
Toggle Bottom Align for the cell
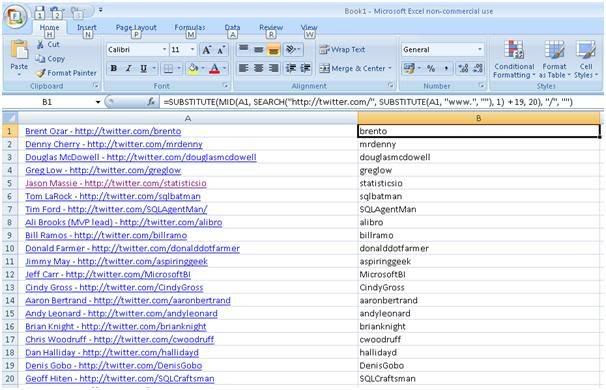[x=274, y=49]
